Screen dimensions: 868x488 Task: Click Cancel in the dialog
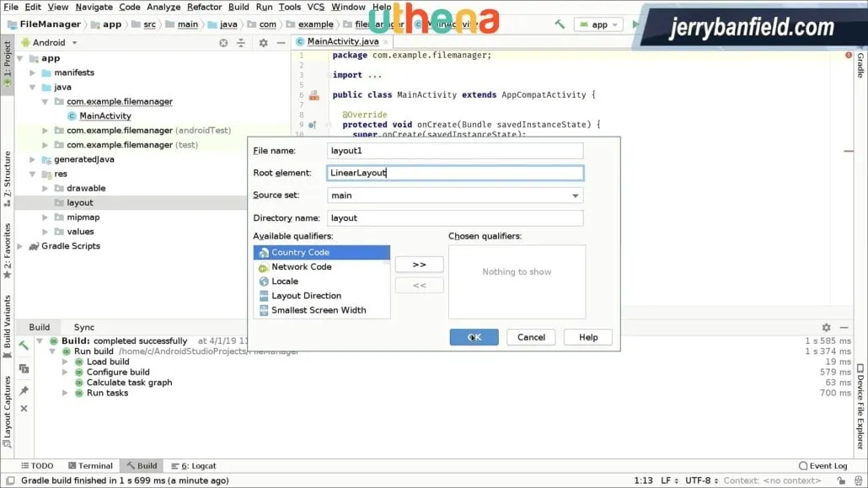point(531,337)
